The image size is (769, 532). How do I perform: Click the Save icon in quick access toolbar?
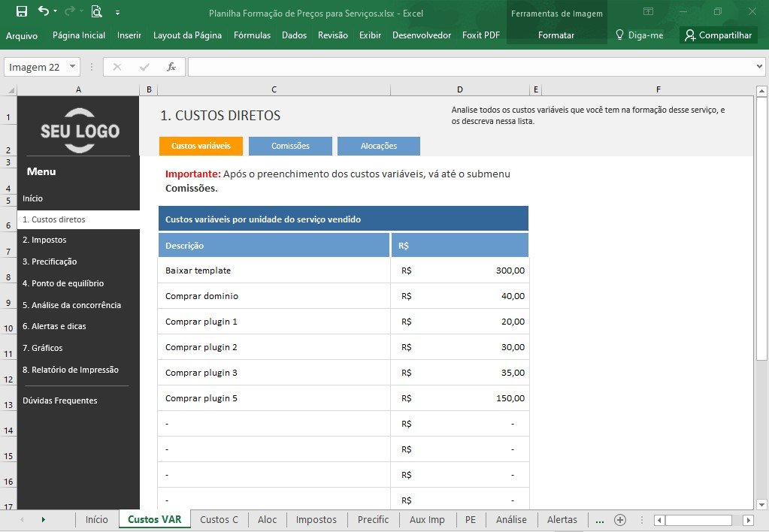click(x=22, y=11)
